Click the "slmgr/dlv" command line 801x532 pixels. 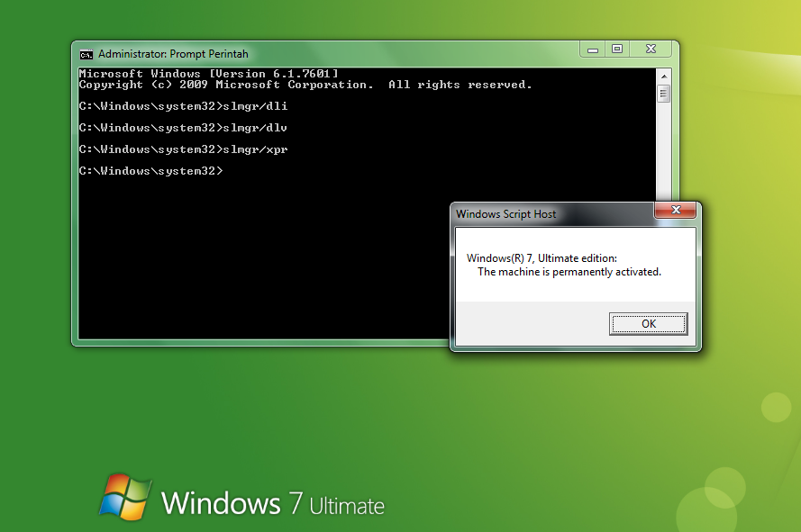[183, 128]
